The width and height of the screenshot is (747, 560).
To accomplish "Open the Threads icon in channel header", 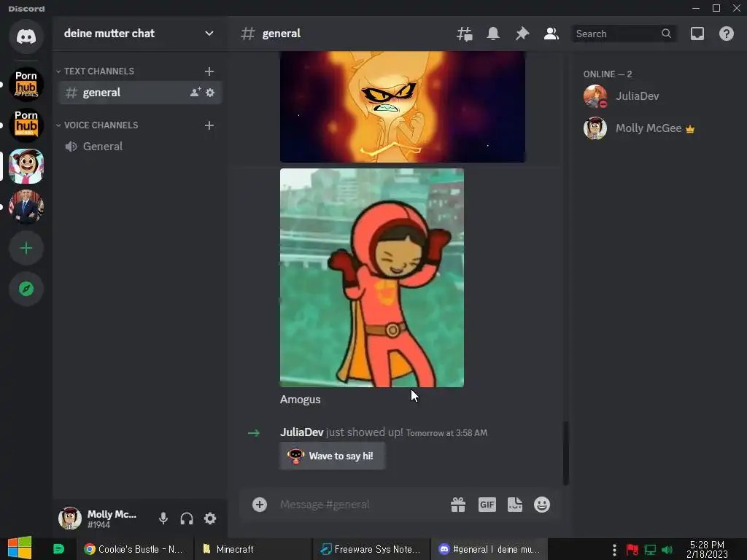I will tap(465, 34).
